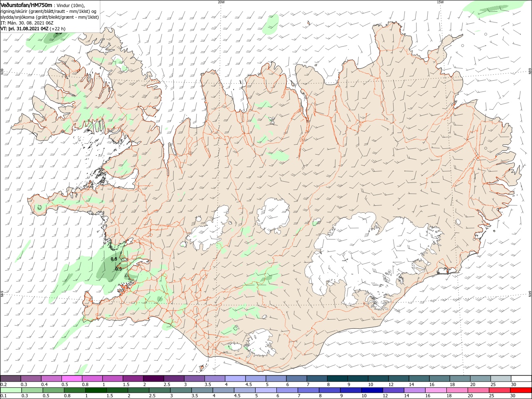Pick the darkest purple snow swatch at 2
532x399 pixels.
click(153, 378)
